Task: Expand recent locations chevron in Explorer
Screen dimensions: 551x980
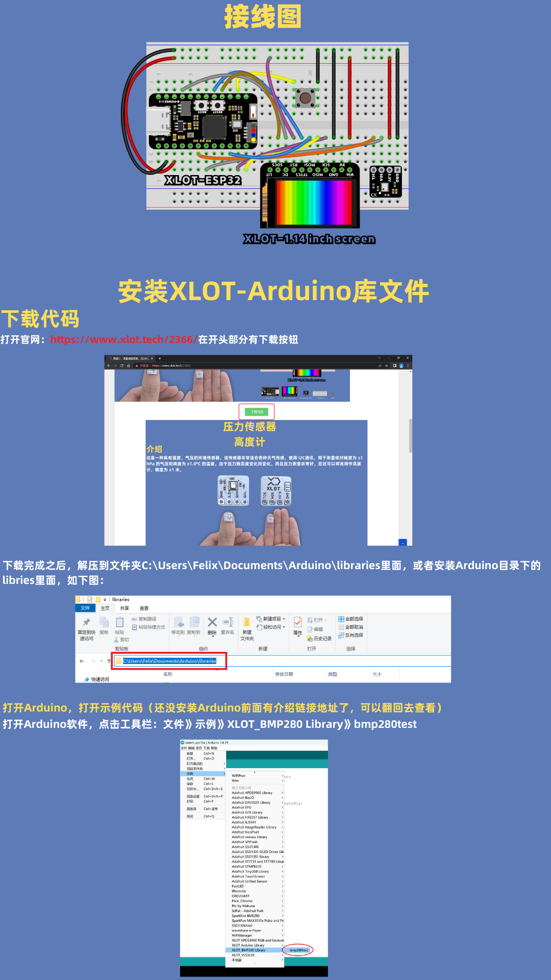Action: [x=102, y=661]
